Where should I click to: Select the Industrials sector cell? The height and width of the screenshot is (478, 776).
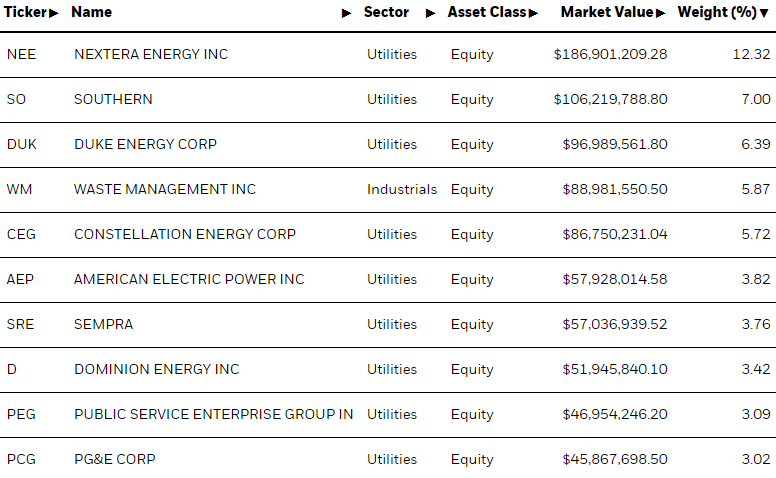point(402,190)
